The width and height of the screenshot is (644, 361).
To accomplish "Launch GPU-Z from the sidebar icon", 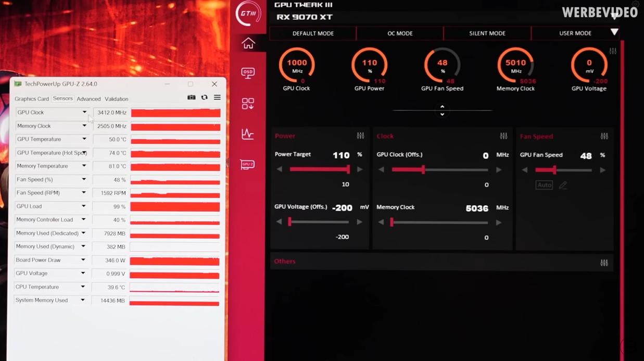I will (x=248, y=165).
